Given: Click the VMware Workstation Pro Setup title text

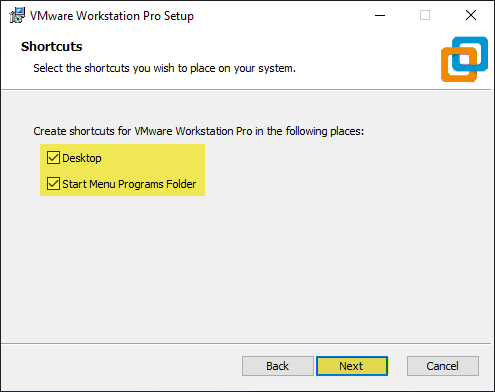Looking at the screenshot, I should click(x=112, y=16).
